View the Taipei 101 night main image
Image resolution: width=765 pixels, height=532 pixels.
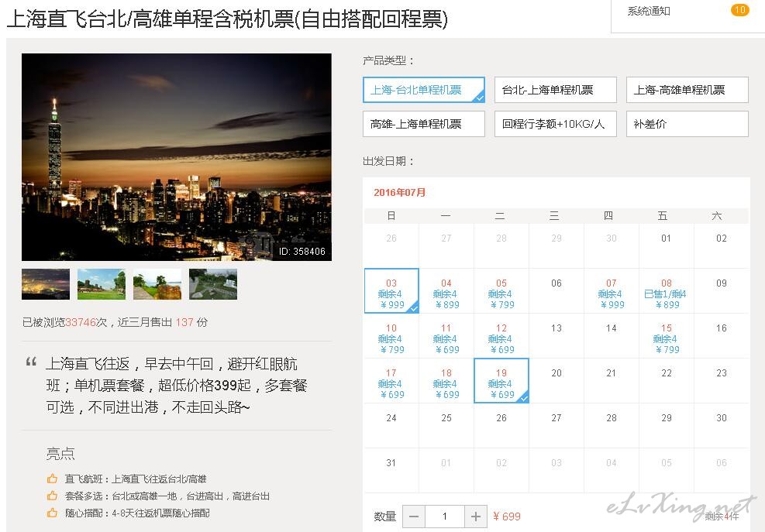coord(177,157)
